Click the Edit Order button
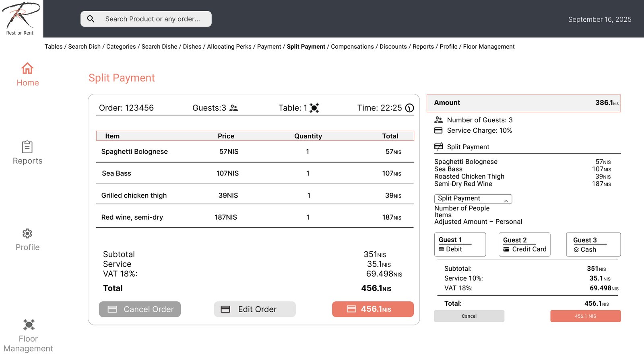Screen dimensions: 644x362 click(254, 309)
